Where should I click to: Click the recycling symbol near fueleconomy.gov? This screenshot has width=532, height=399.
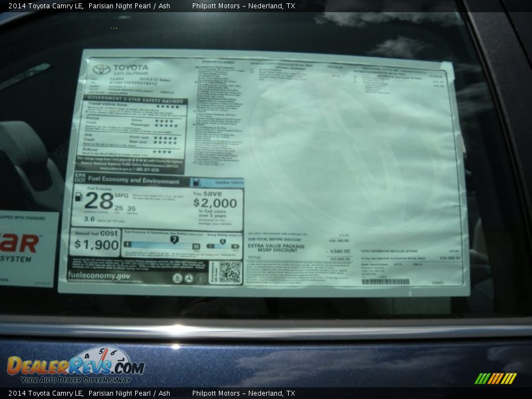click(x=188, y=278)
